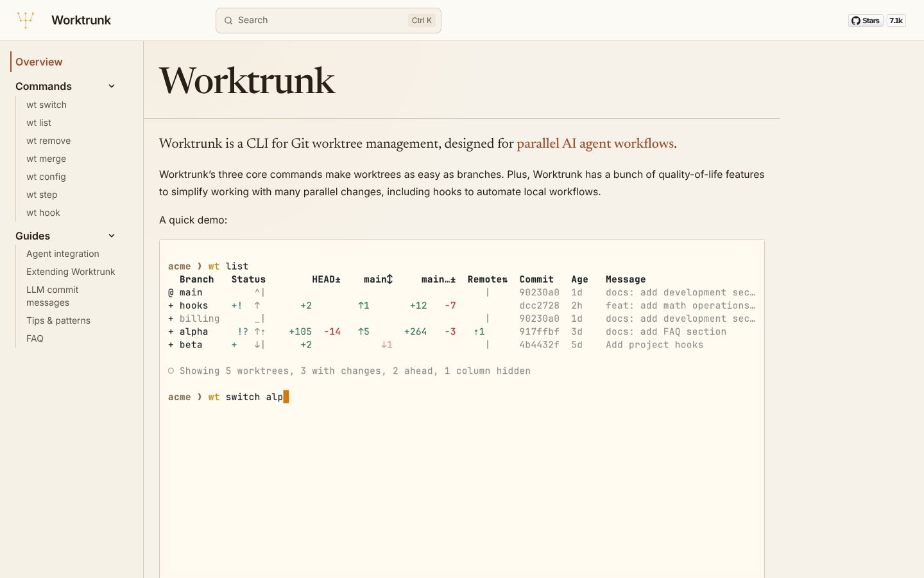Click the '-7' value in hooks row

pos(450,306)
